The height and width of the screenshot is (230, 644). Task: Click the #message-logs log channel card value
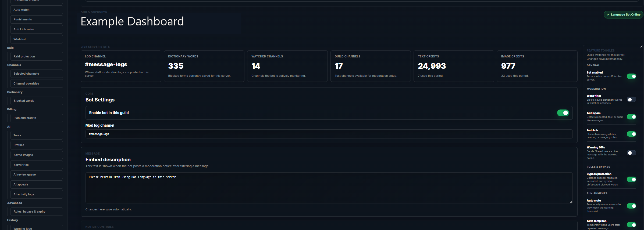[x=106, y=64]
